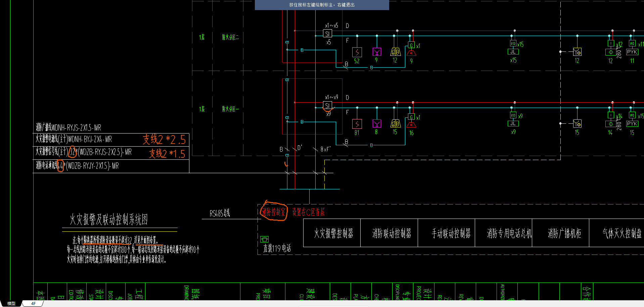644x307 pixels.
Task: Select the 火灾报警控制器 box
Action: 332,233
